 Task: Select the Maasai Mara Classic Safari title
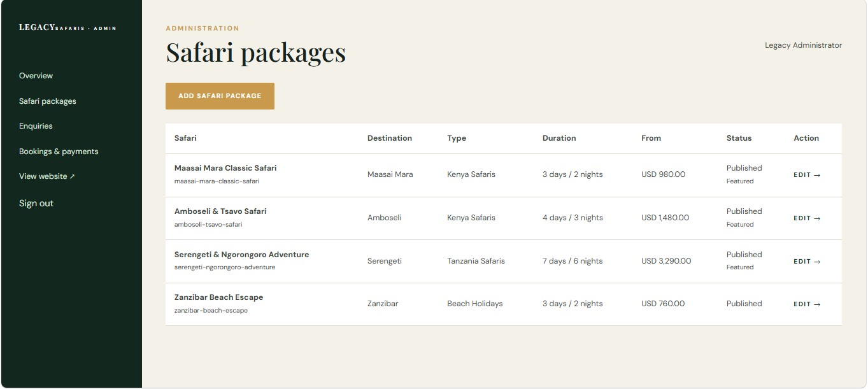pos(225,168)
